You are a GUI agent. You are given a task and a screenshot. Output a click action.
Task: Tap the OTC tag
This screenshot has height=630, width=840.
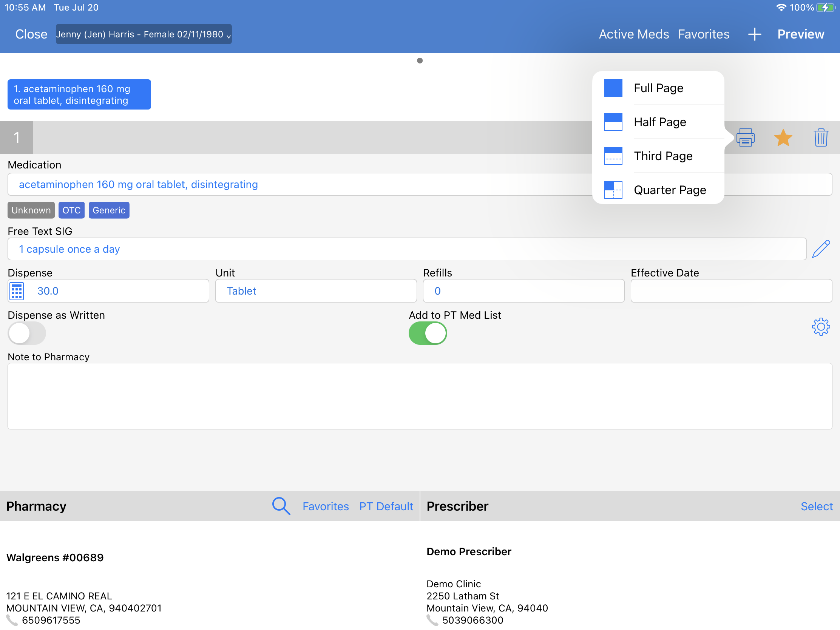(71, 210)
